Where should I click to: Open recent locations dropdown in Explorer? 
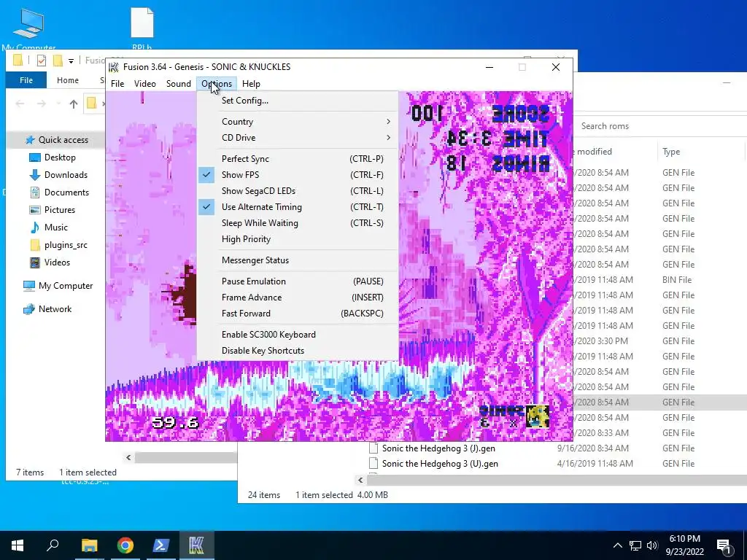[58, 104]
